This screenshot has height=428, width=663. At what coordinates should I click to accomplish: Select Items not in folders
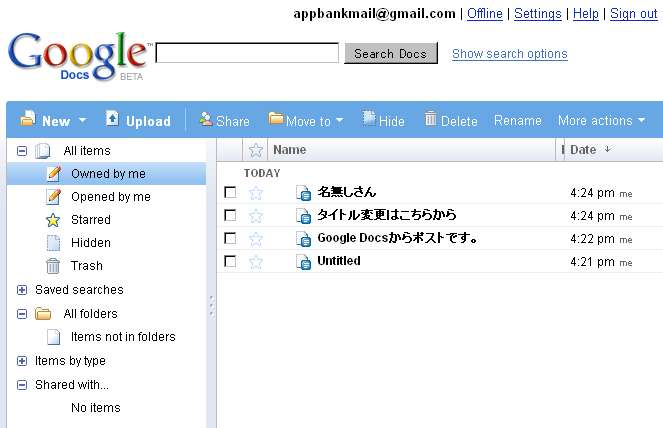click(x=123, y=337)
